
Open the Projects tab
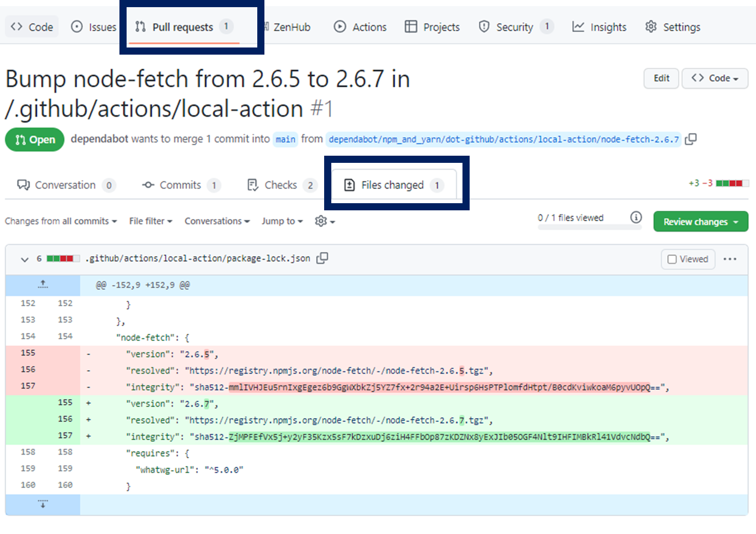pos(432,27)
